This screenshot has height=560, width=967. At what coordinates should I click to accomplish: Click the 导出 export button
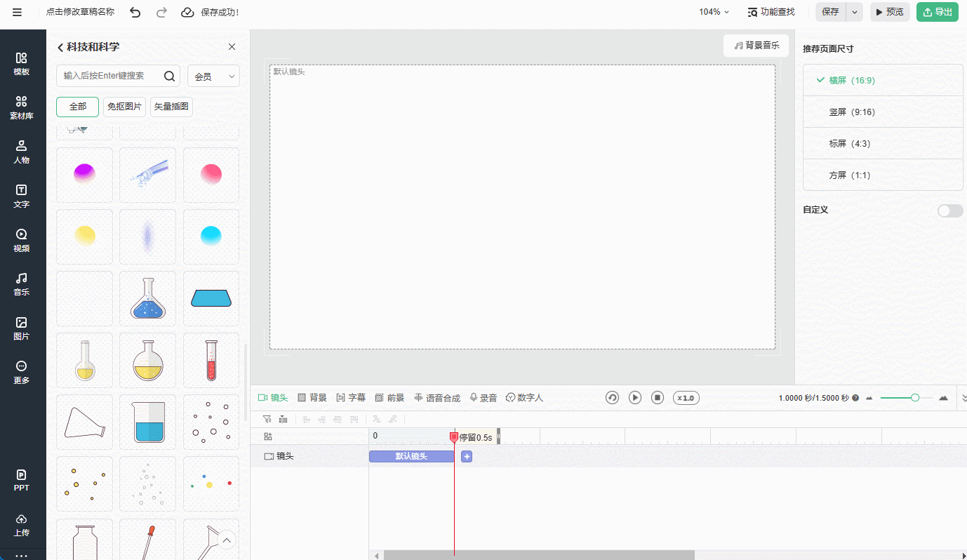pyautogui.click(x=937, y=12)
